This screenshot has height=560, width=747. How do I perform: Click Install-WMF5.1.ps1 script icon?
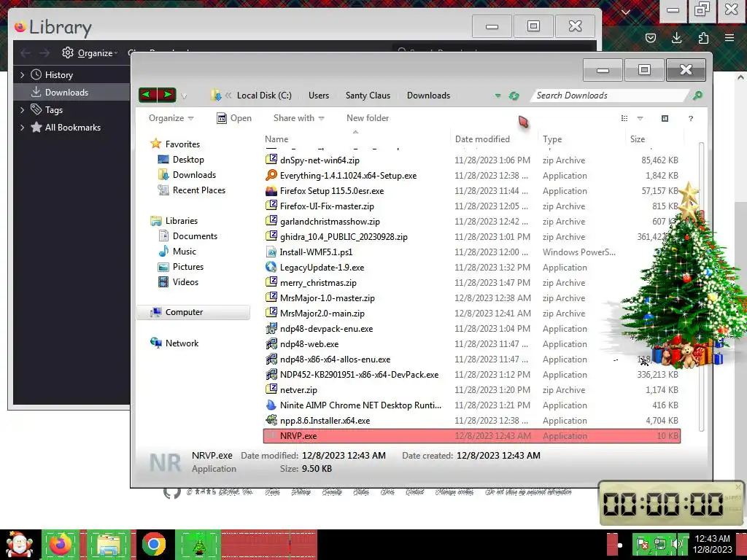(x=271, y=252)
